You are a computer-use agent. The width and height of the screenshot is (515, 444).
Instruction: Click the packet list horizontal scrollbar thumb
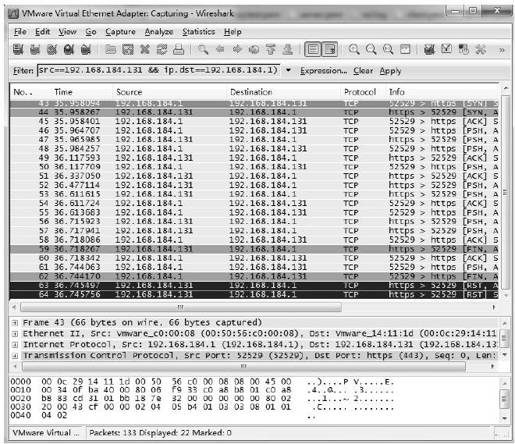click(x=181, y=307)
